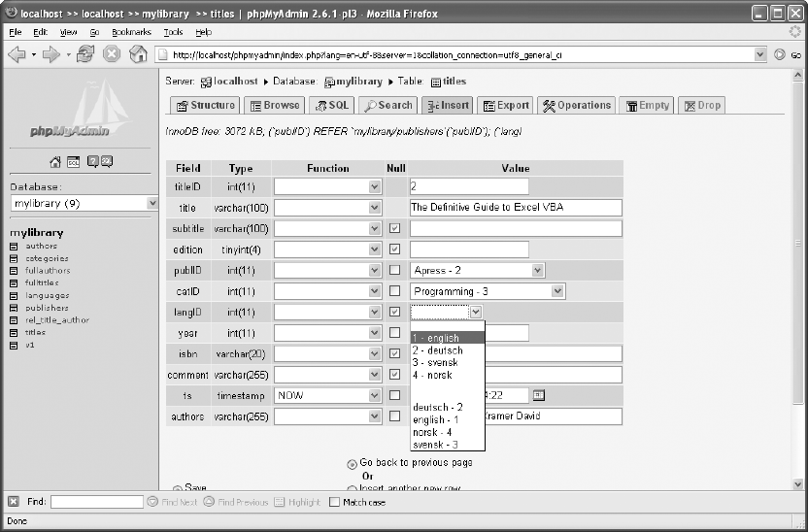Choose 'norsk - 4' in langID list
Image resolution: width=808 pixels, height=532 pixels.
click(x=448, y=432)
